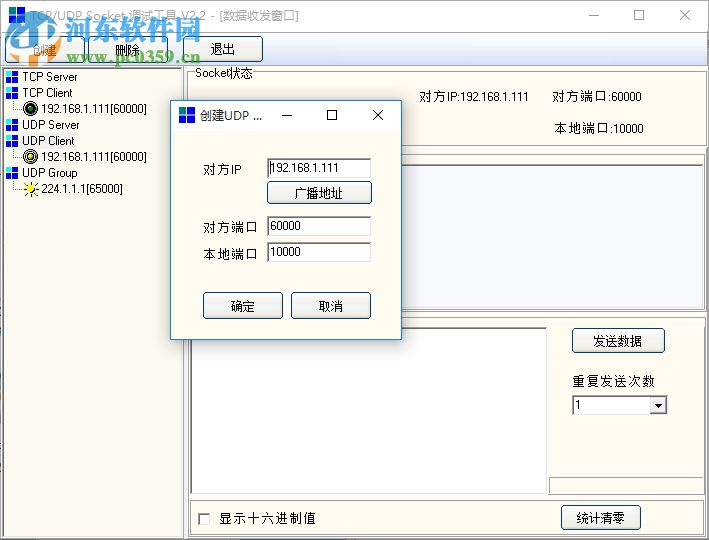Click the 广播地址 button

(x=319, y=193)
